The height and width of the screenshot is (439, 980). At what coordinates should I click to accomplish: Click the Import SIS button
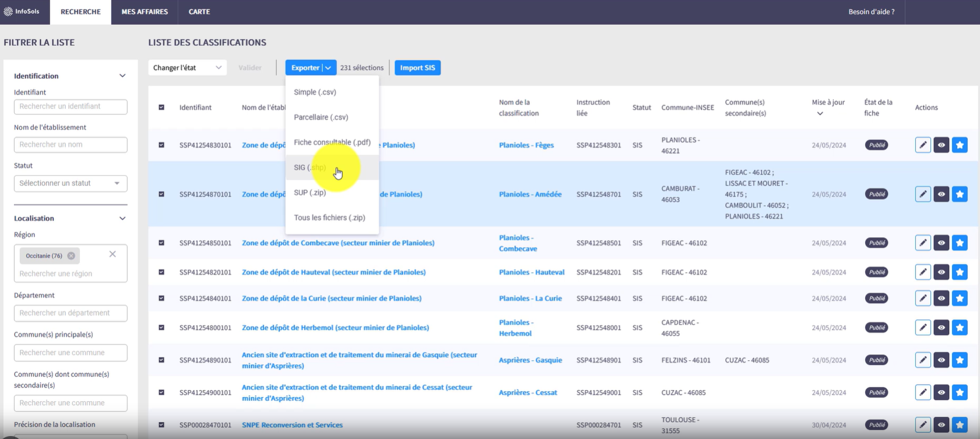coord(417,68)
